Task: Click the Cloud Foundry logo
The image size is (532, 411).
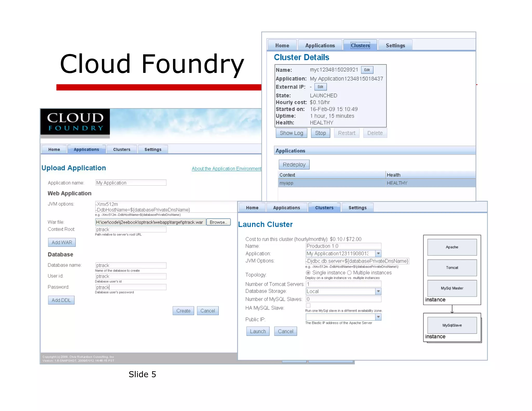Action: 75,122
